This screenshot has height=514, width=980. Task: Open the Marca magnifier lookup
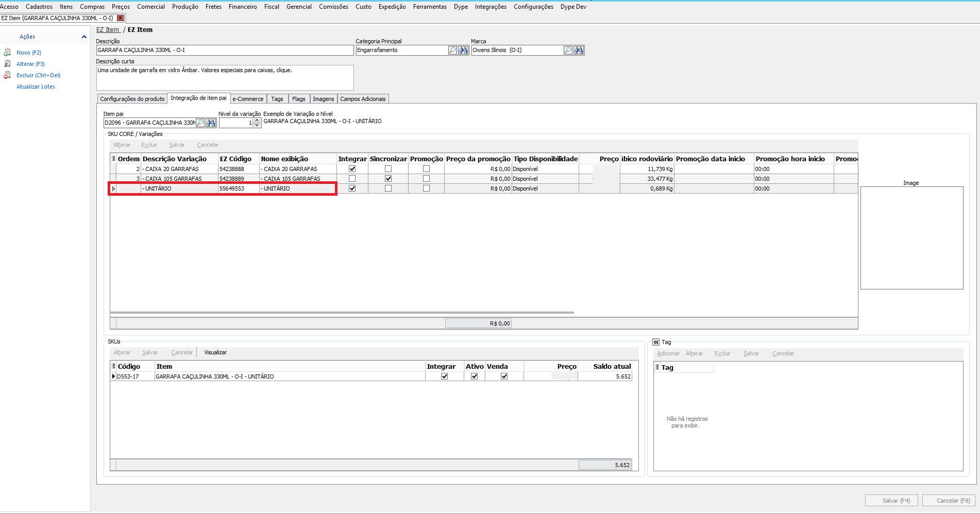(568, 50)
